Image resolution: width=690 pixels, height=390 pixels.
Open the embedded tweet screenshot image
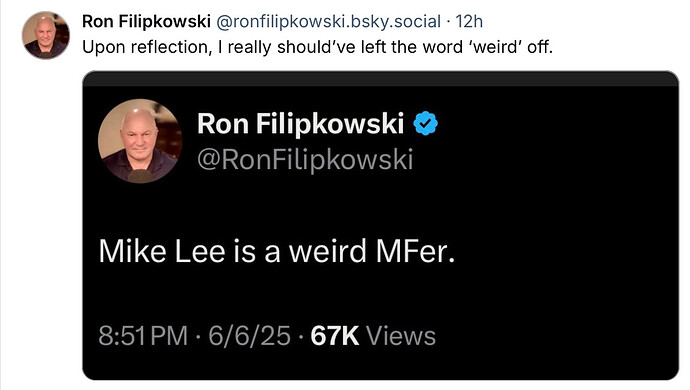pyautogui.click(x=380, y=225)
